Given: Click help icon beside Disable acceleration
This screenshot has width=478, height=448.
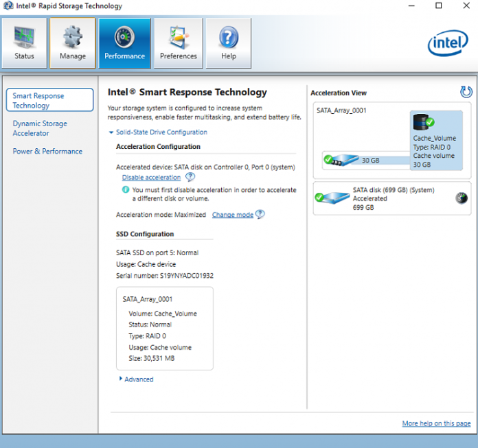Looking at the screenshot, I should (x=190, y=177).
